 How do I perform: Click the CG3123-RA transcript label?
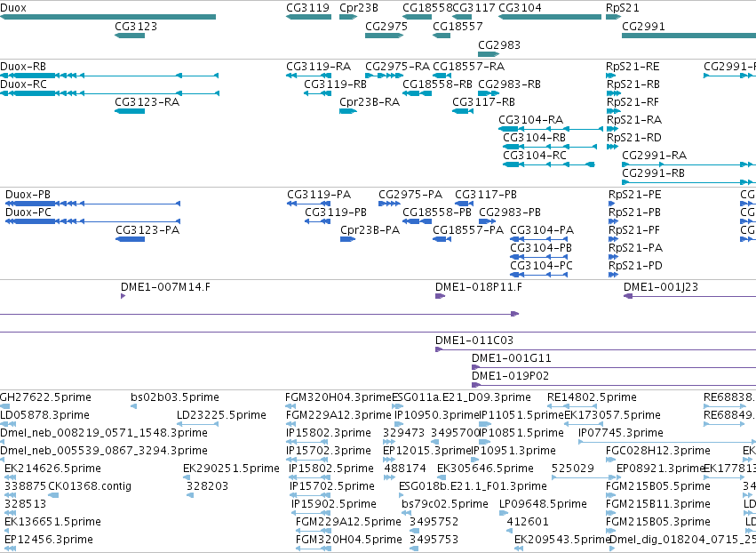tap(147, 102)
